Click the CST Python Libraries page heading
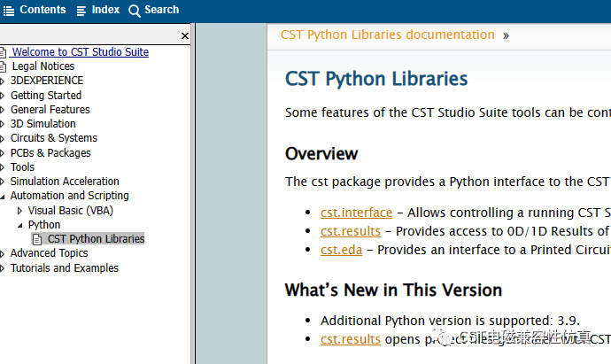This screenshot has height=364, width=611. [376, 79]
